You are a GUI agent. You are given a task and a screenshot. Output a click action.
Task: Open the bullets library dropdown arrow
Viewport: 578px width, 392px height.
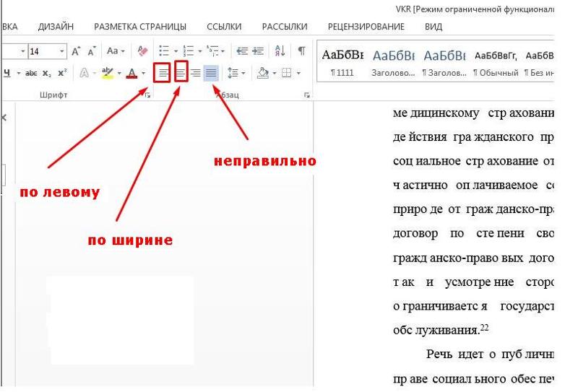coord(176,51)
